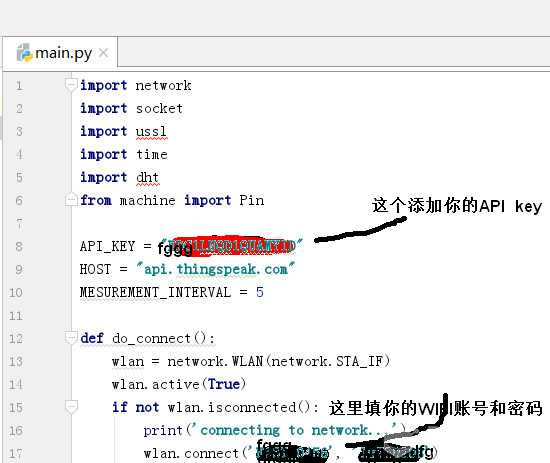Click the MESUREMENT_INTERVAL variable name
Image resolution: width=550 pixels, height=463 pixels.
[x=155, y=292]
